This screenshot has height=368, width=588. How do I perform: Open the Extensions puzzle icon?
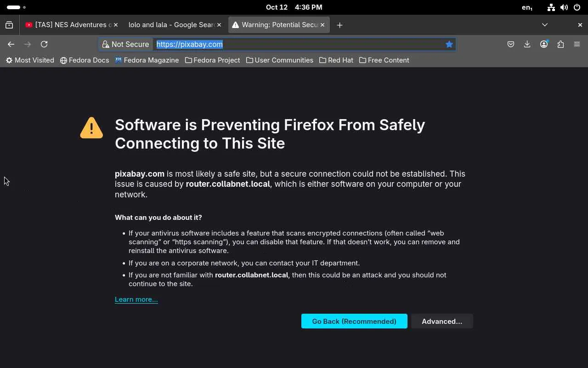coord(560,44)
